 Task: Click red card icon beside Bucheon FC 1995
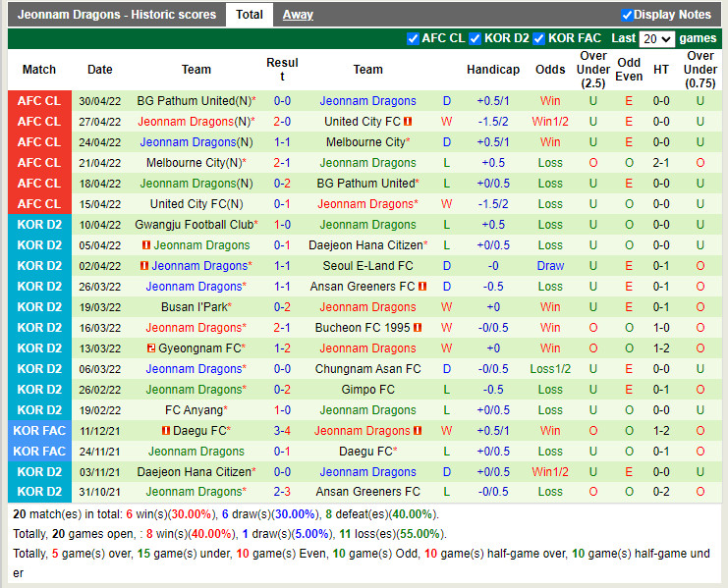click(x=418, y=328)
